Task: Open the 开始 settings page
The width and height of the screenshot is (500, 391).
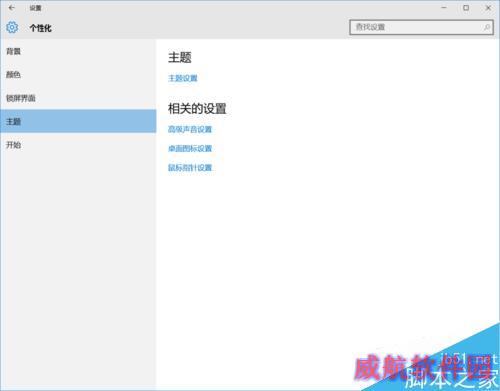Action: click(78, 145)
